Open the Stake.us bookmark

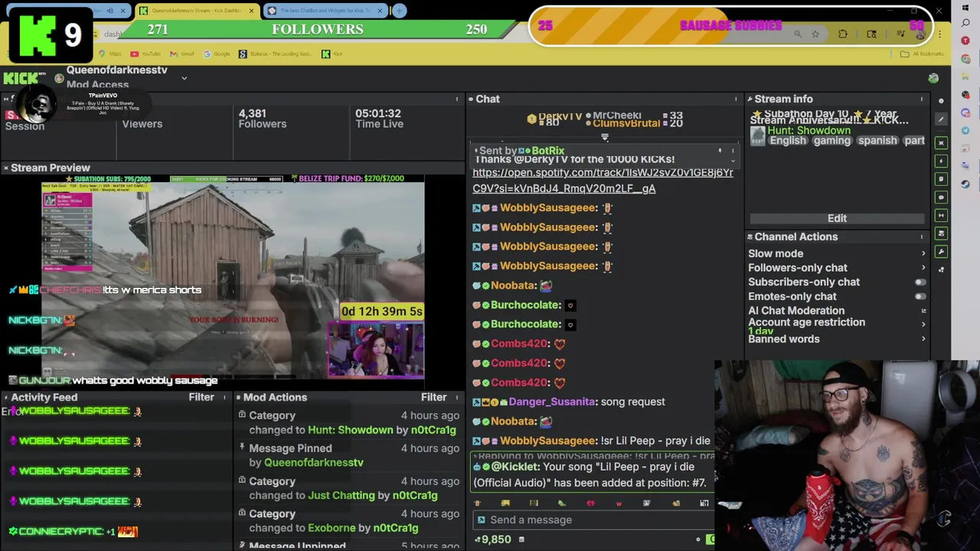click(275, 54)
